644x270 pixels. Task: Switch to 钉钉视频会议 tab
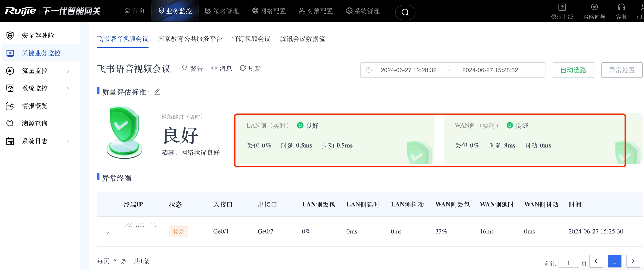click(x=251, y=39)
